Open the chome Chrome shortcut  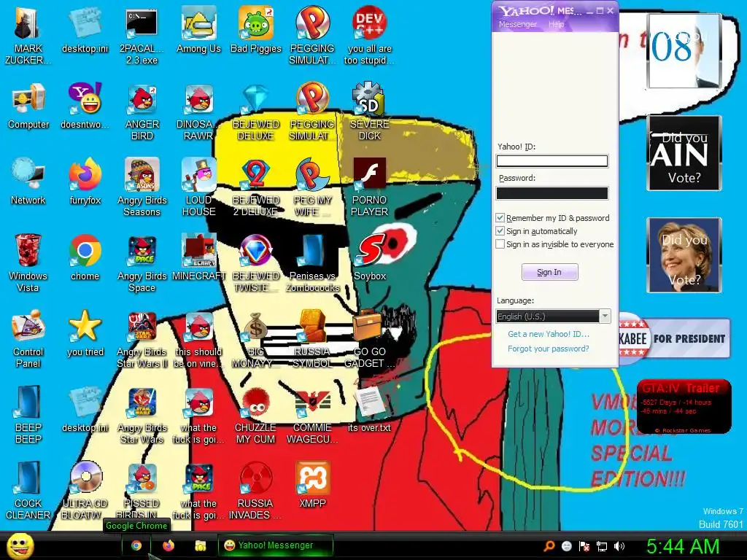(x=85, y=257)
